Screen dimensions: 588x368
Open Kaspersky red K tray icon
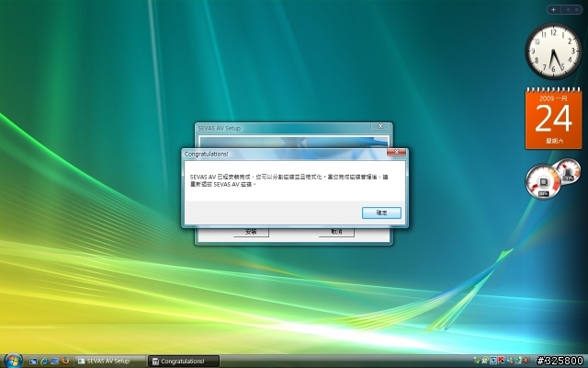502,360
